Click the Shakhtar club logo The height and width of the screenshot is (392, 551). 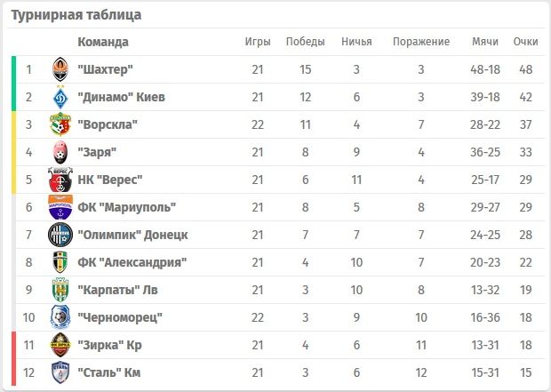[x=60, y=69]
